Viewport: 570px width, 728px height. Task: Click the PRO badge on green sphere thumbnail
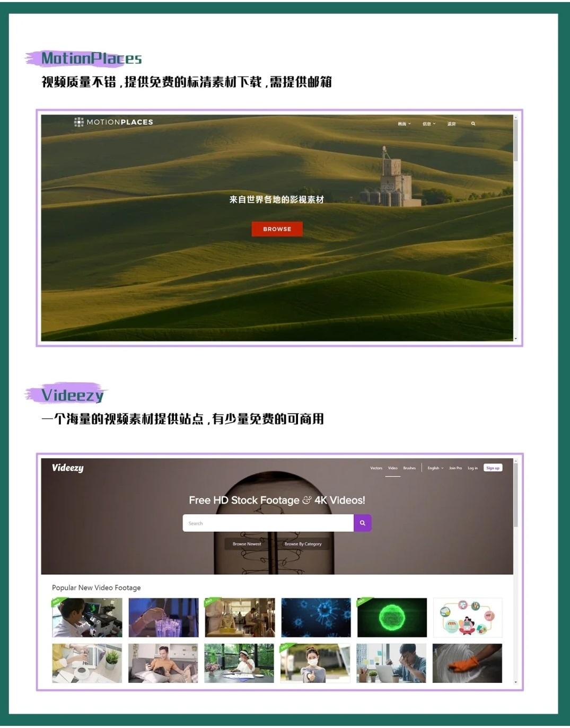(362, 601)
